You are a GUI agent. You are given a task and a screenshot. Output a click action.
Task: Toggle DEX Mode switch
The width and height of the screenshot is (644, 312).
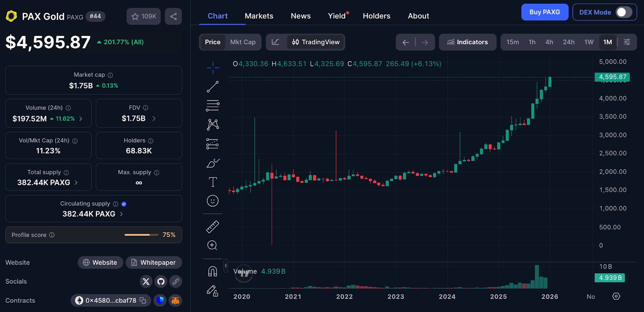[624, 12]
